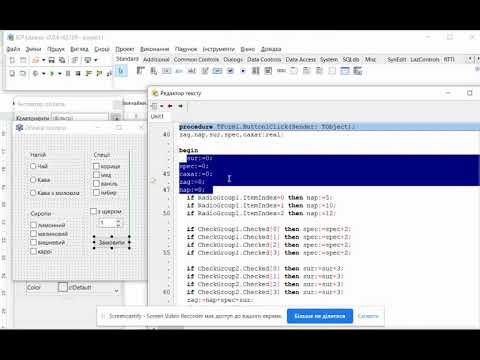480x360 pixels.
Task: Open the Файл menu
Action: pyautogui.click(x=13, y=49)
